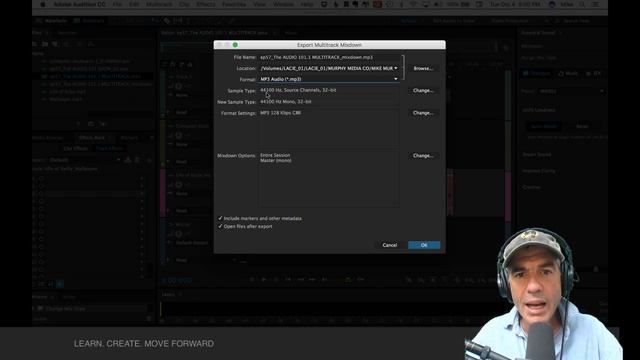Open the Location path dropdown
The width and height of the screenshot is (640, 360).
[329, 69]
